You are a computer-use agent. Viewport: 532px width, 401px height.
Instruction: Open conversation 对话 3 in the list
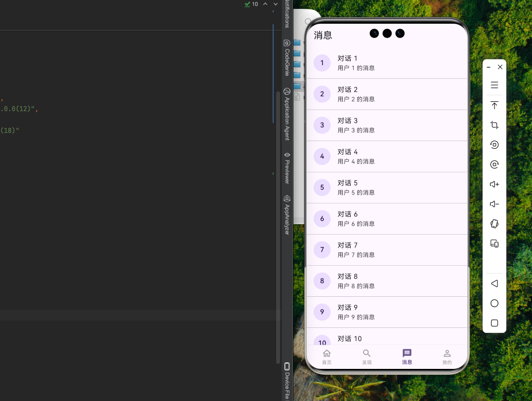click(387, 125)
